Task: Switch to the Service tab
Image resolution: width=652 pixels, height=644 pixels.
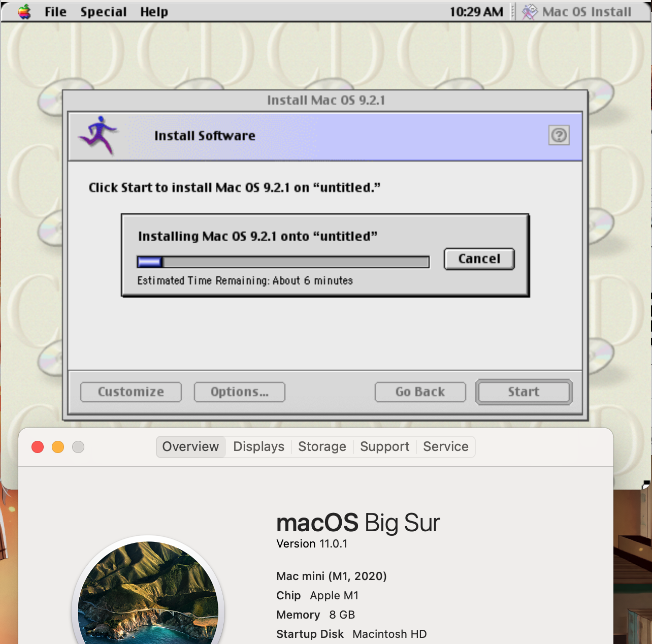Action: [446, 446]
